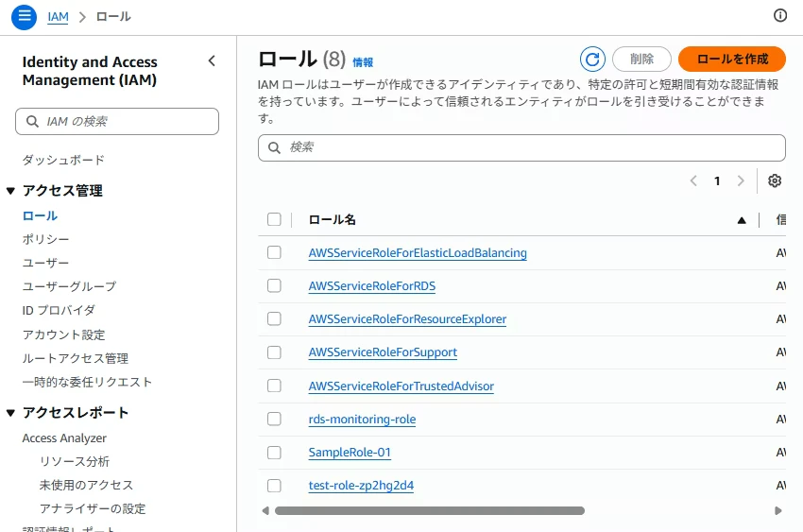803x532 pixels.
Task: Click the scroll-left arrow of horizontal scrollbar
Action: point(265,510)
